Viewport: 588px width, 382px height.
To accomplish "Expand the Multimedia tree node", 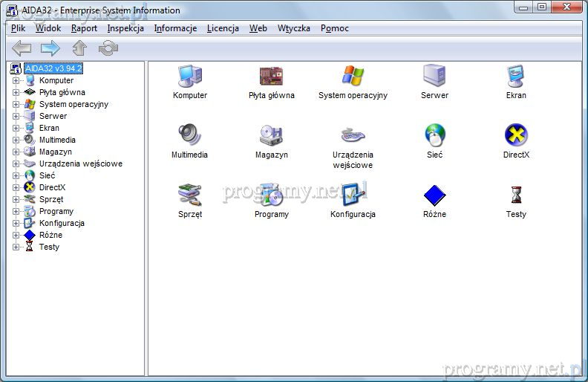I will [x=16, y=140].
